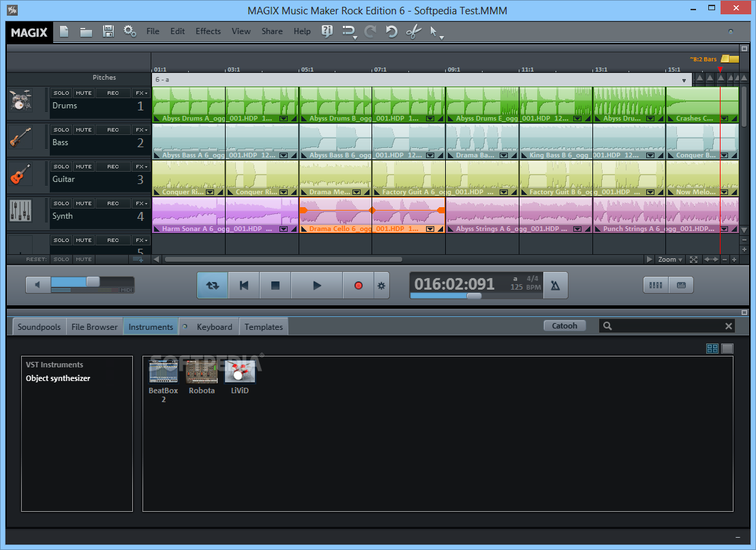Open the mouse mode dropdown arrow

pyautogui.click(x=441, y=37)
